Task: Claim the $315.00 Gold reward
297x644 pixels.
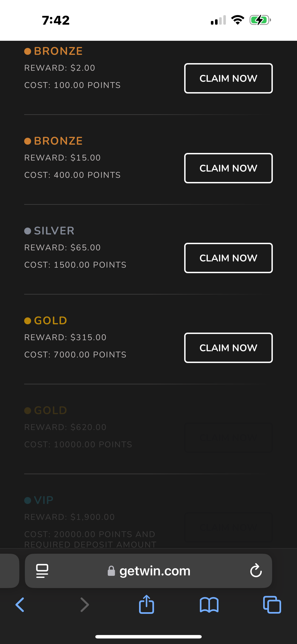Action: coord(228,348)
